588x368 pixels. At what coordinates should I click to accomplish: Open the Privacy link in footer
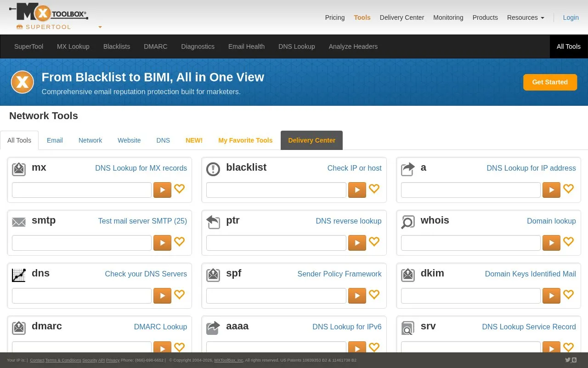pyautogui.click(x=113, y=360)
